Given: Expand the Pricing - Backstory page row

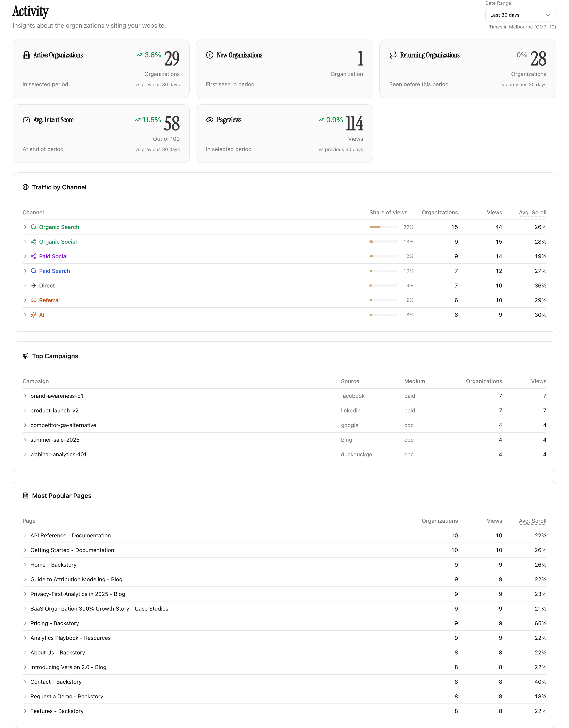Looking at the screenshot, I should (x=25, y=623).
